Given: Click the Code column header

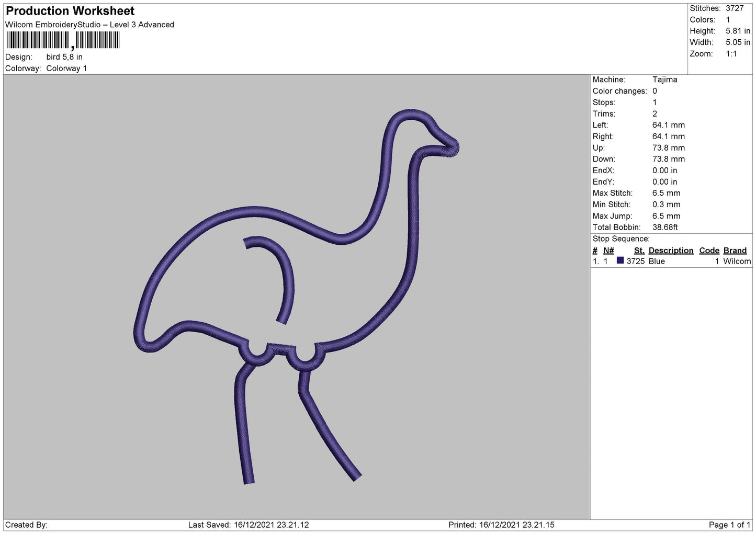Looking at the screenshot, I should (x=709, y=251).
